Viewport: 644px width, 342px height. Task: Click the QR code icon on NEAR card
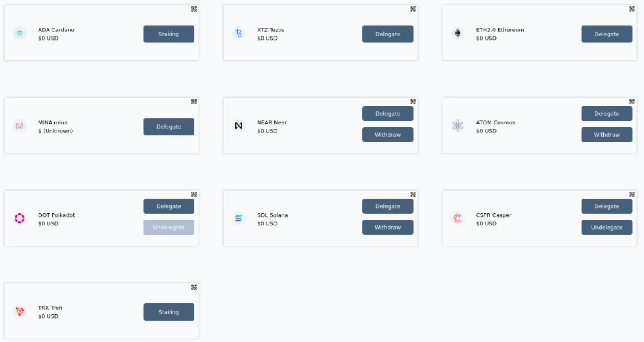pyautogui.click(x=413, y=101)
